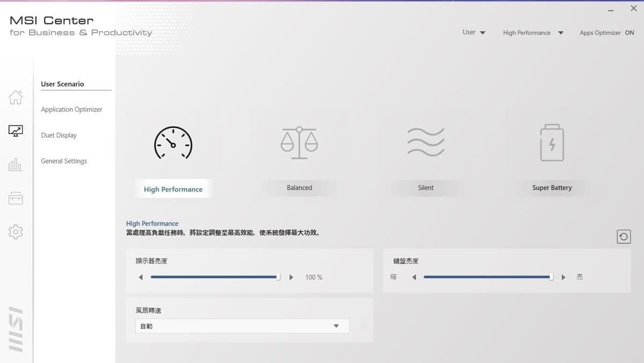Click the High Performance speedometer icon
This screenshot has height=363, width=644.
tap(173, 143)
